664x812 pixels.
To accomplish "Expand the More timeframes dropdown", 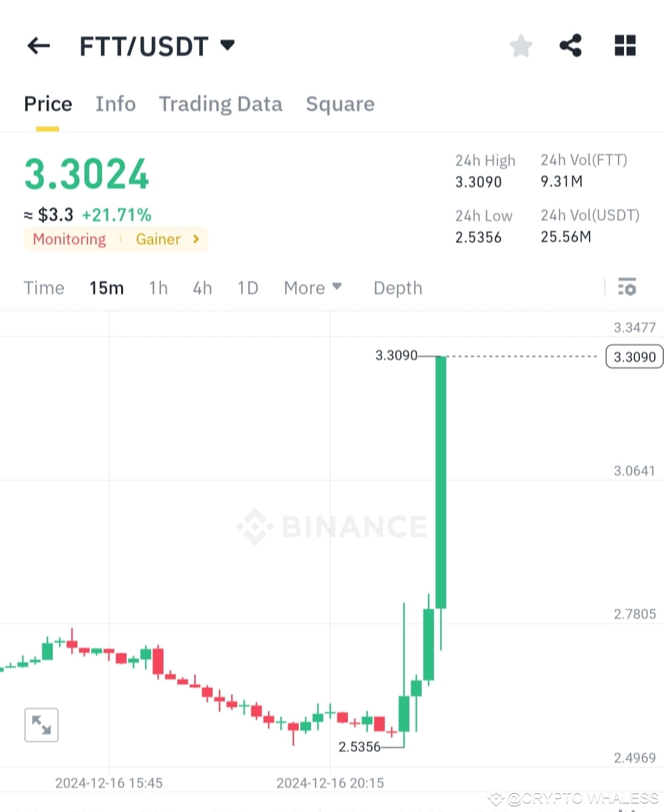I will pos(313,287).
